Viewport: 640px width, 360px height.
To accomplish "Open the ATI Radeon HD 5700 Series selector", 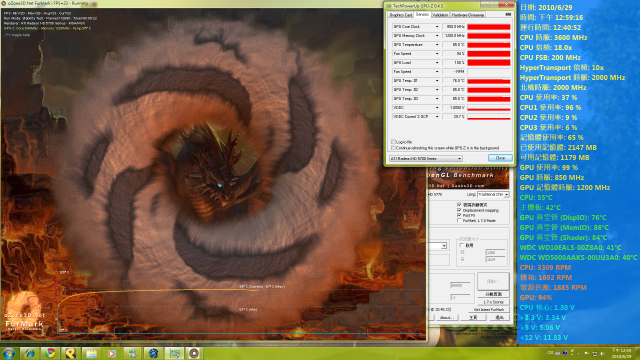I will (425, 158).
